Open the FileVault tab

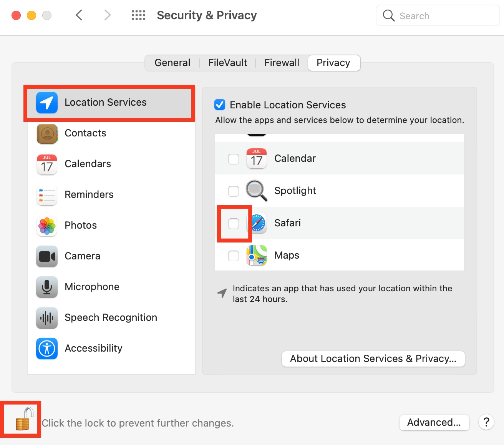click(227, 62)
